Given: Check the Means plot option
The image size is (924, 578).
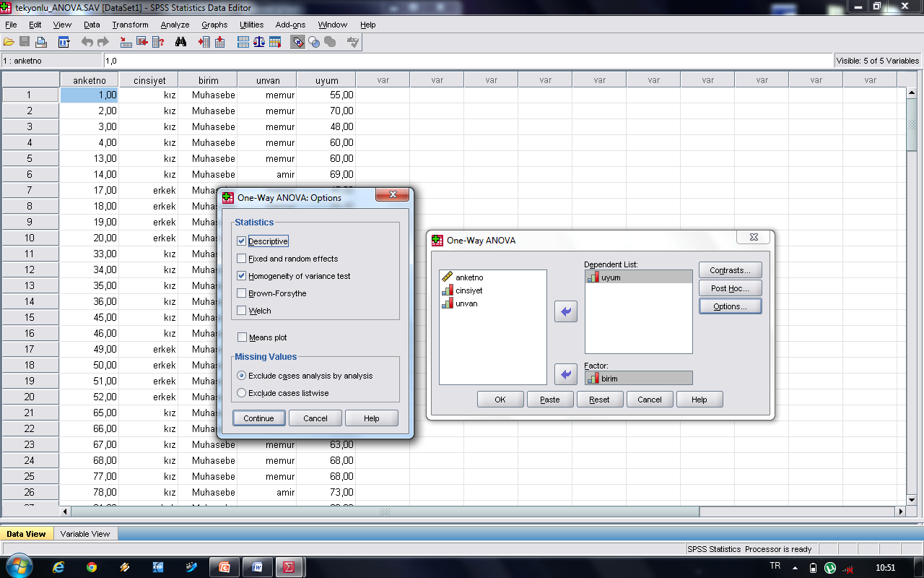Looking at the screenshot, I should pyautogui.click(x=242, y=337).
